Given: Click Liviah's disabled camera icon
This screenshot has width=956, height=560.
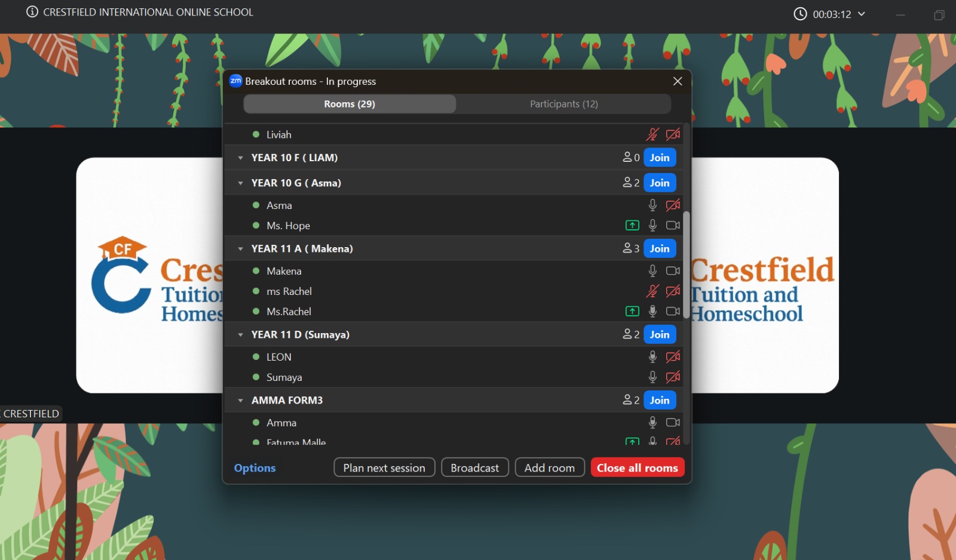Looking at the screenshot, I should (673, 134).
